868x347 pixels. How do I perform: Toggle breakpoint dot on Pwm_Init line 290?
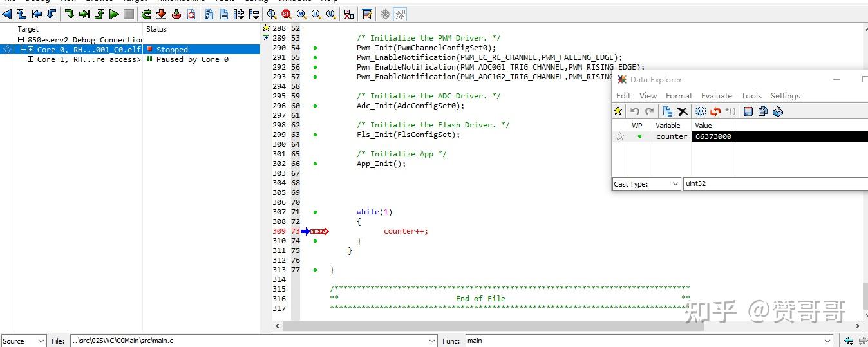point(315,48)
